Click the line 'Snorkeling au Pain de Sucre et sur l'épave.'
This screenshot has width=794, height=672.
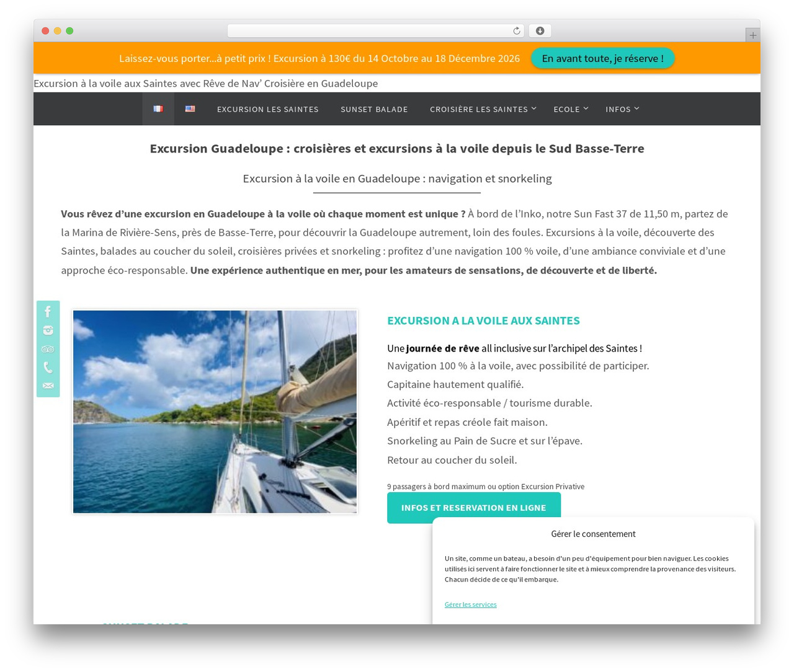tap(484, 441)
